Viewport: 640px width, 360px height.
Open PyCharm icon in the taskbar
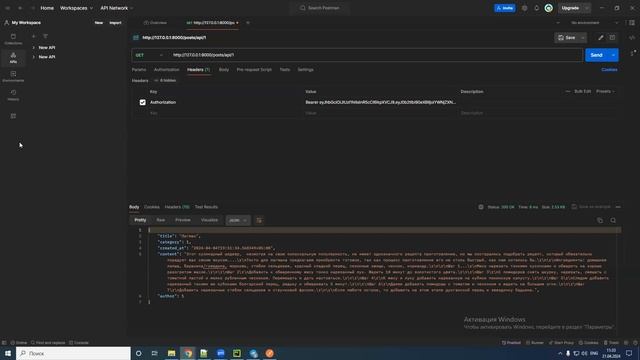[x=237, y=353]
